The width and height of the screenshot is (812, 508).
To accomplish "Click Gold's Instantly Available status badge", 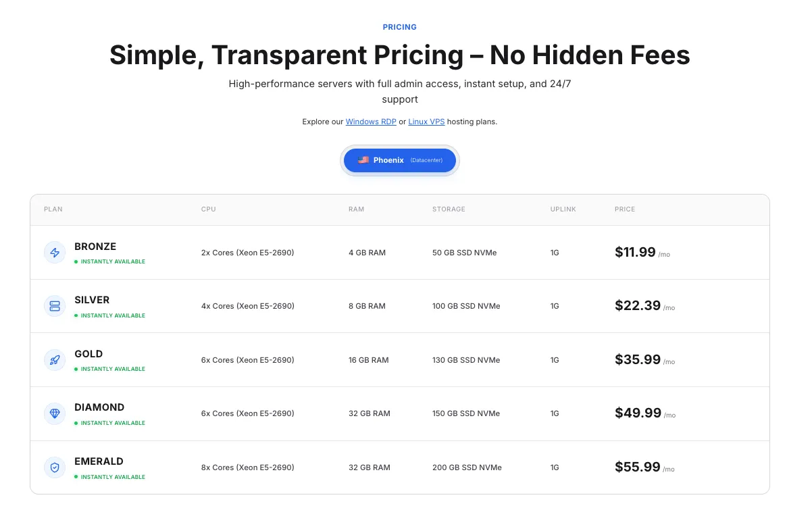I will point(109,369).
